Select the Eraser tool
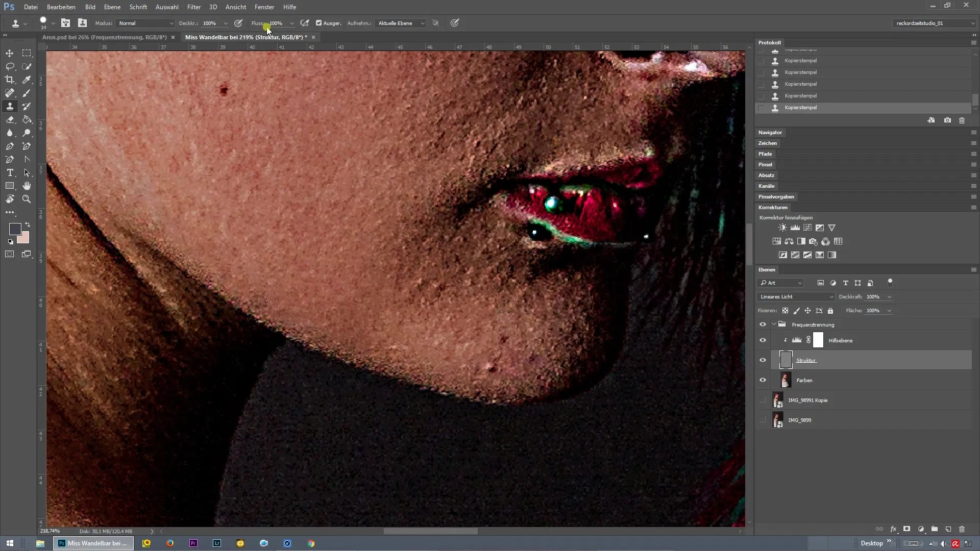980x551 pixels. point(10,119)
